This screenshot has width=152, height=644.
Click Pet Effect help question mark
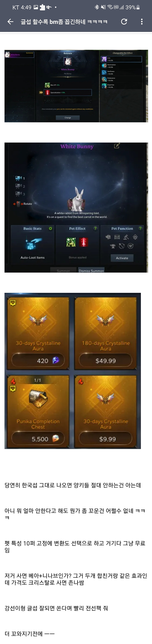pos(95,229)
